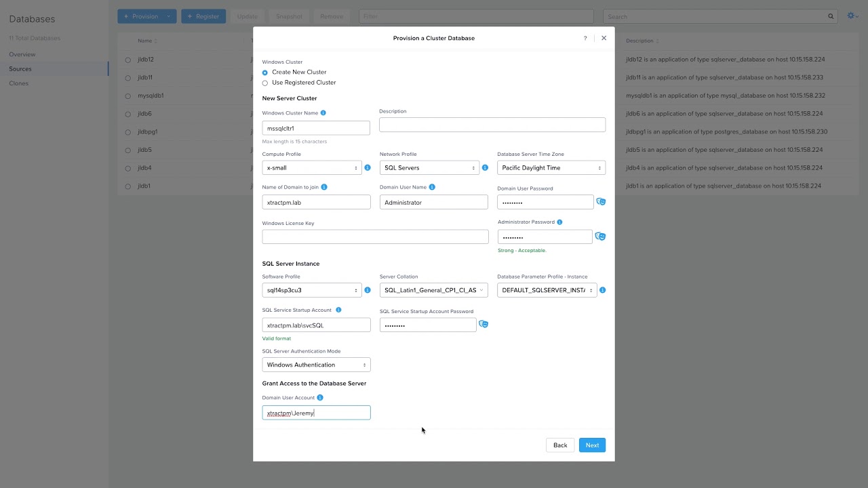Image resolution: width=868 pixels, height=488 pixels.
Task: Close the Provision a Cluster Database dialog
Action: (x=604, y=38)
